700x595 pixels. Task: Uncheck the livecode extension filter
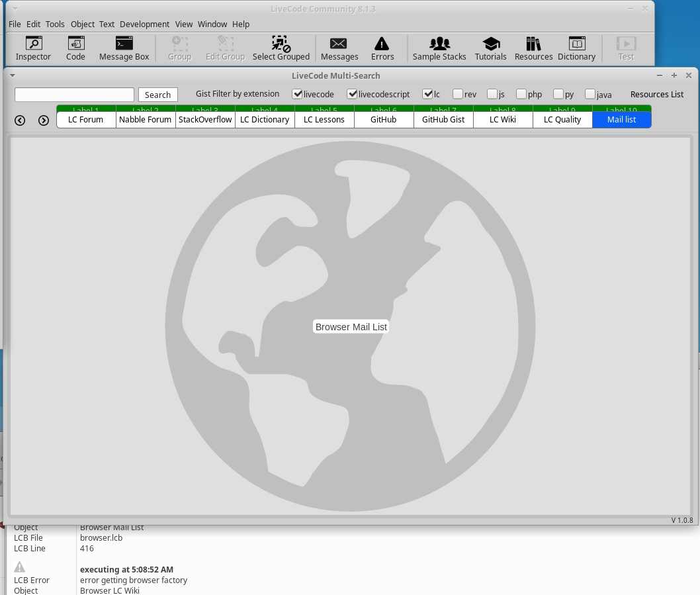click(x=298, y=94)
